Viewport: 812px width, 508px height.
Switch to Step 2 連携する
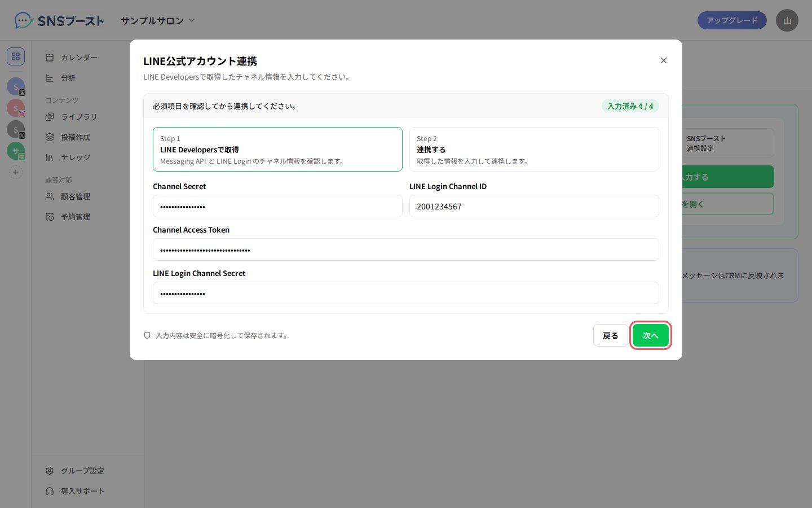click(534, 149)
